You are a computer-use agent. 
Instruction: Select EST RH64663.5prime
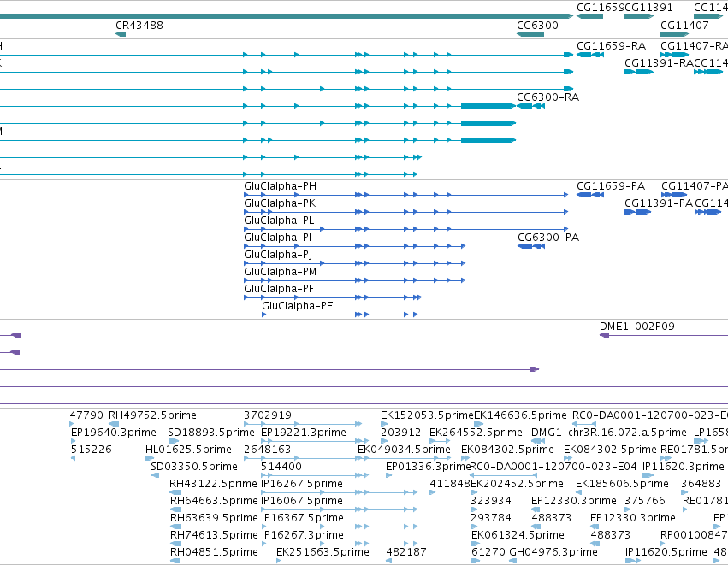pos(175,509)
